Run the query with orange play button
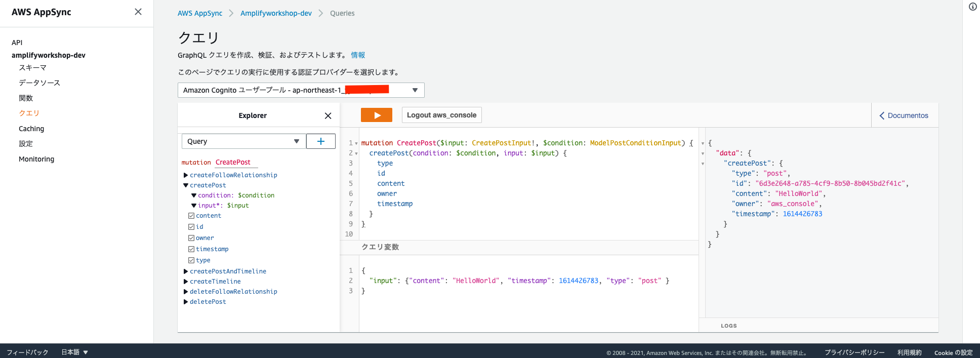Screen dimensions: 980x358 click(x=376, y=115)
